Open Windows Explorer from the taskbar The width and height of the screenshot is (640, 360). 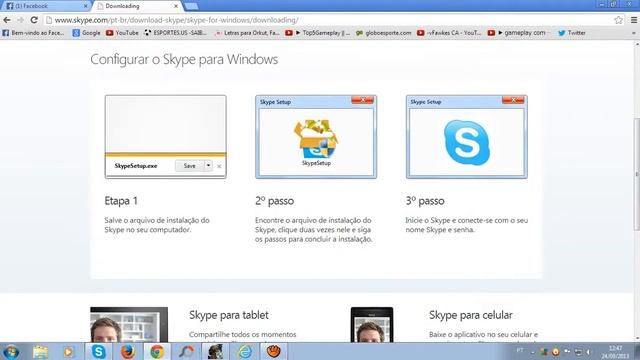pyautogui.click(x=40, y=352)
